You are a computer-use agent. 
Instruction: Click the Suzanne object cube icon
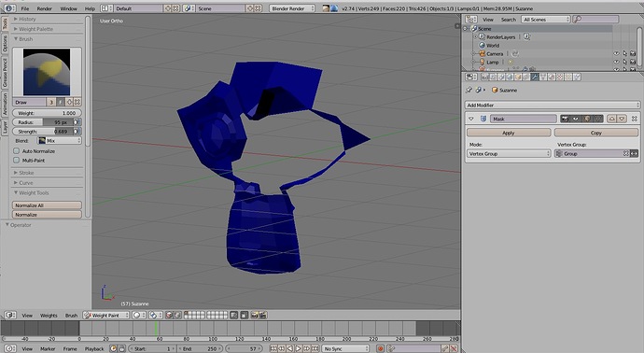pyautogui.click(x=495, y=90)
